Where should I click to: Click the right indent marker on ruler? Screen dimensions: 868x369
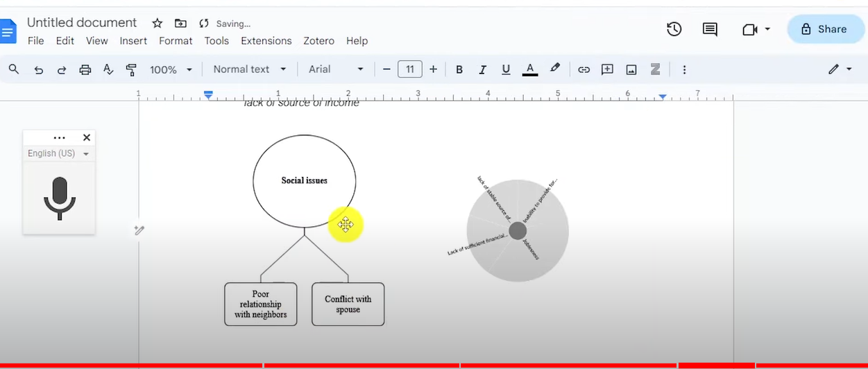click(663, 97)
